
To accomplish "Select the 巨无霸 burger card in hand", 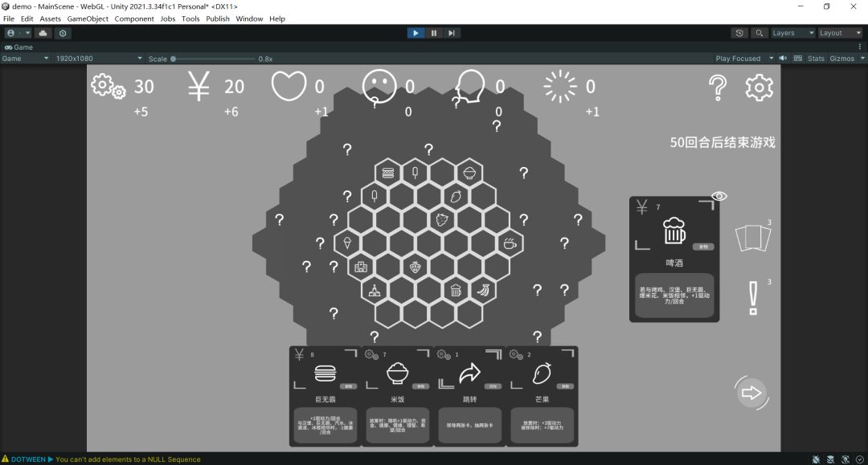I will point(325,396).
